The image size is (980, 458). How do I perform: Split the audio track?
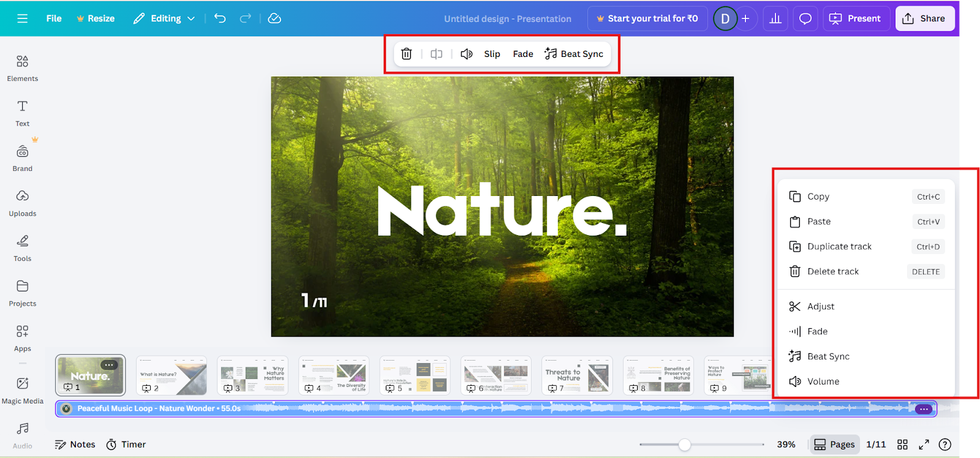(437, 54)
